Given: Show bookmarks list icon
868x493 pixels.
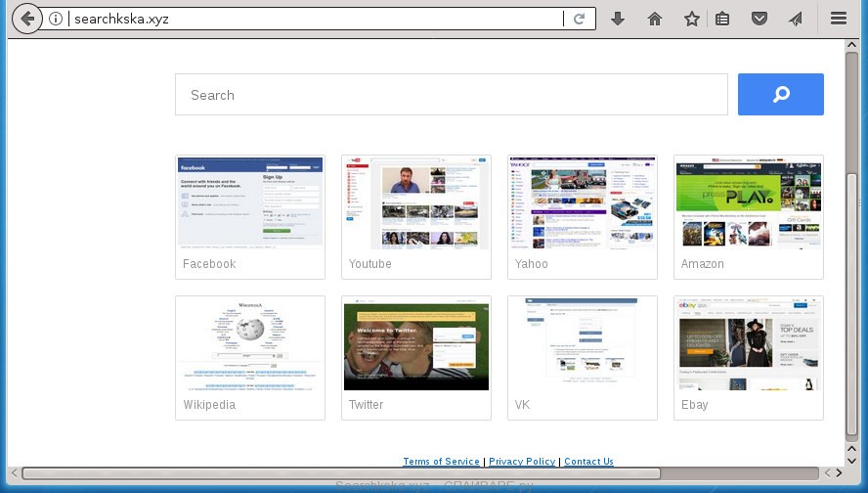Looking at the screenshot, I should click(x=721, y=19).
